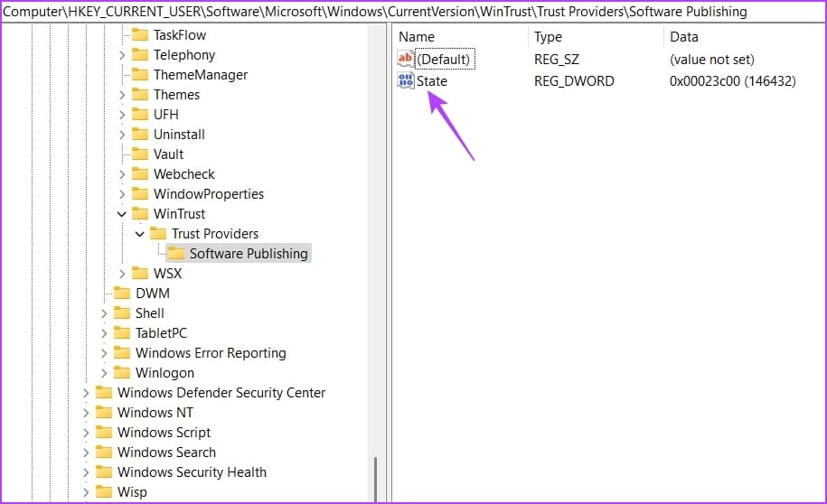Collapse the Trust Providers key
Screen dimensions: 827x504
pos(140,234)
